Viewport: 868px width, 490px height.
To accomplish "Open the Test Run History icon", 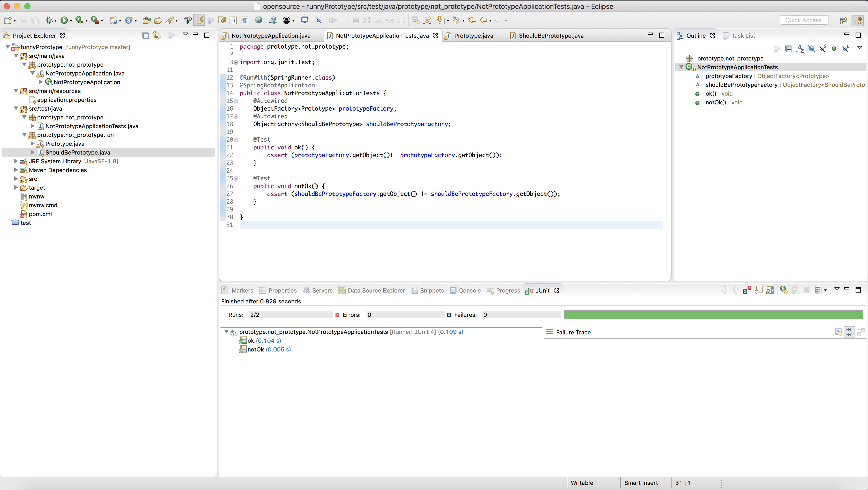I will pyautogui.click(x=818, y=290).
